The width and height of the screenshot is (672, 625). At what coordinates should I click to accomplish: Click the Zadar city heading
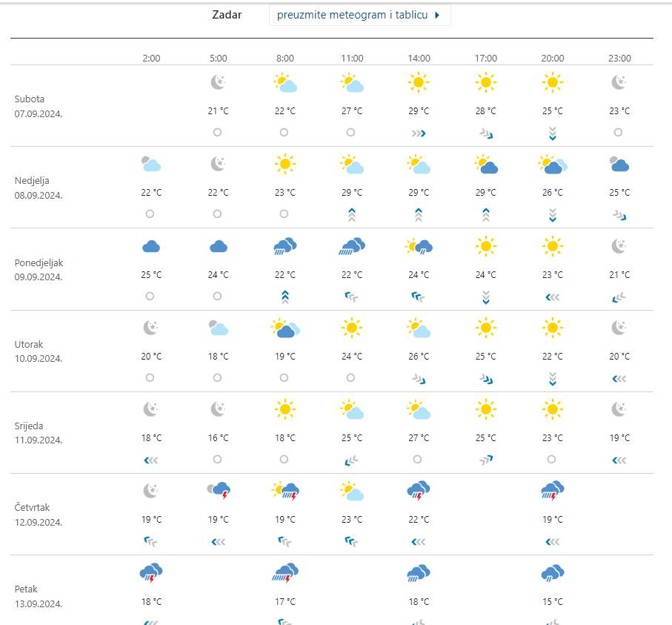pos(227,15)
